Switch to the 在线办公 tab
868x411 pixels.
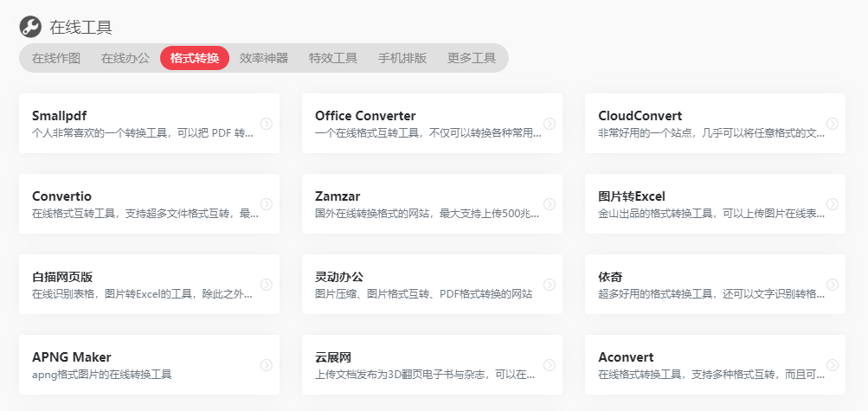point(125,58)
